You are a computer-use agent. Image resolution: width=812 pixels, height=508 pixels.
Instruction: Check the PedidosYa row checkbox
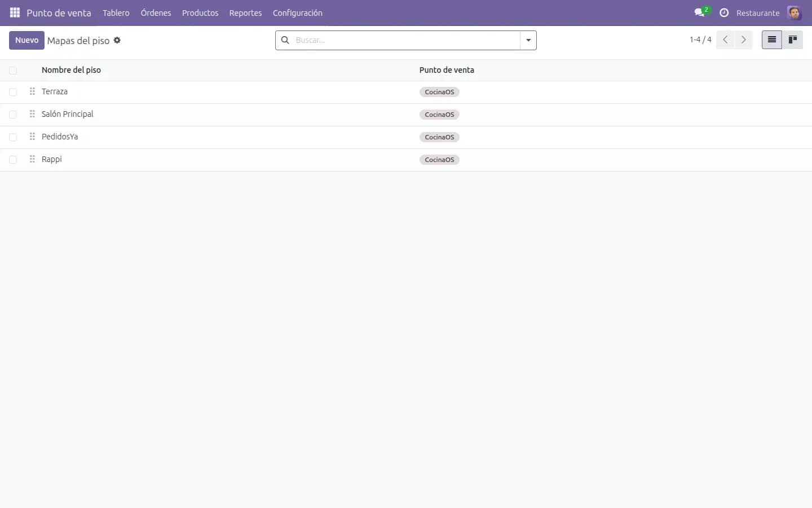pos(13,137)
